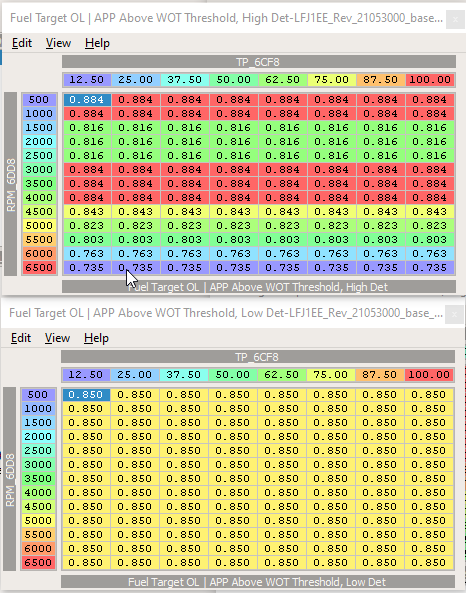Select 0.850 cell at 6000 RPM, 87.50 in Low Det
The width and height of the screenshot is (466, 593).
380,548
